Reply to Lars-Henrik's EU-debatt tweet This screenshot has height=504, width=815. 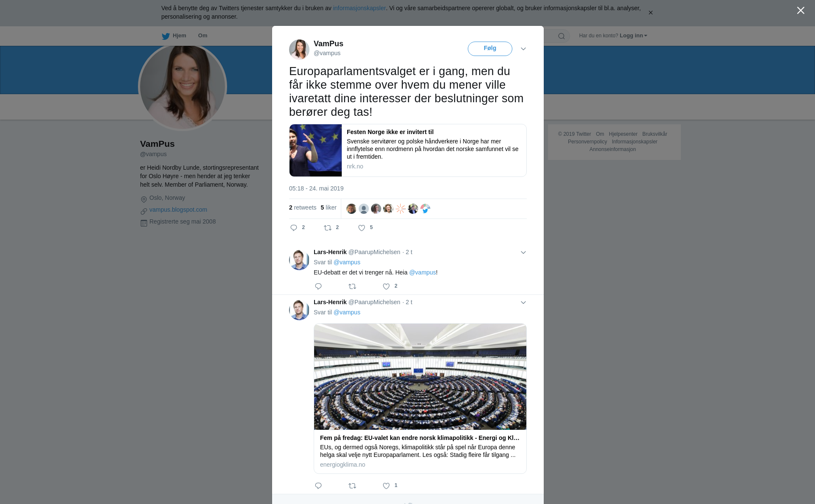(x=318, y=286)
